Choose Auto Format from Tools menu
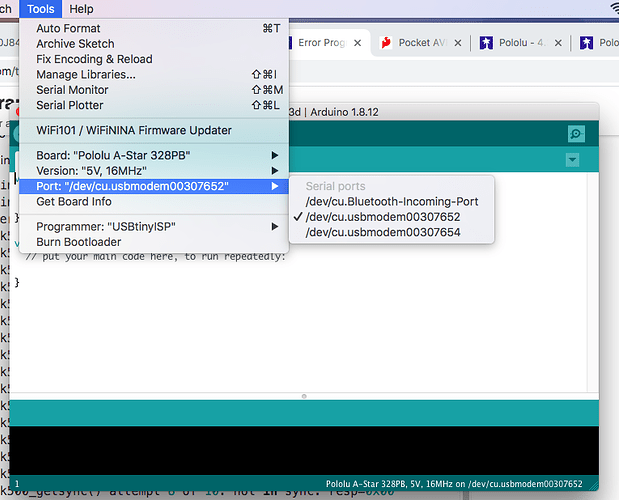Image resolution: width=619 pixels, height=500 pixels. click(68, 29)
